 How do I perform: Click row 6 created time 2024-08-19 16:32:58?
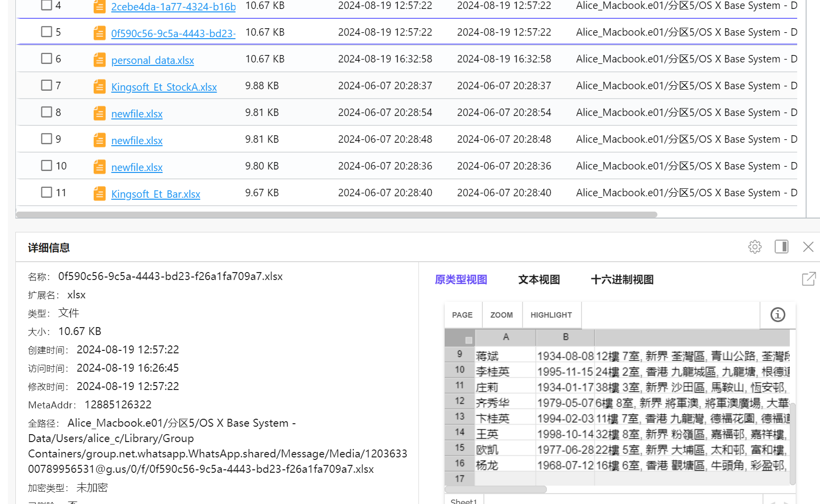(x=385, y=59)
